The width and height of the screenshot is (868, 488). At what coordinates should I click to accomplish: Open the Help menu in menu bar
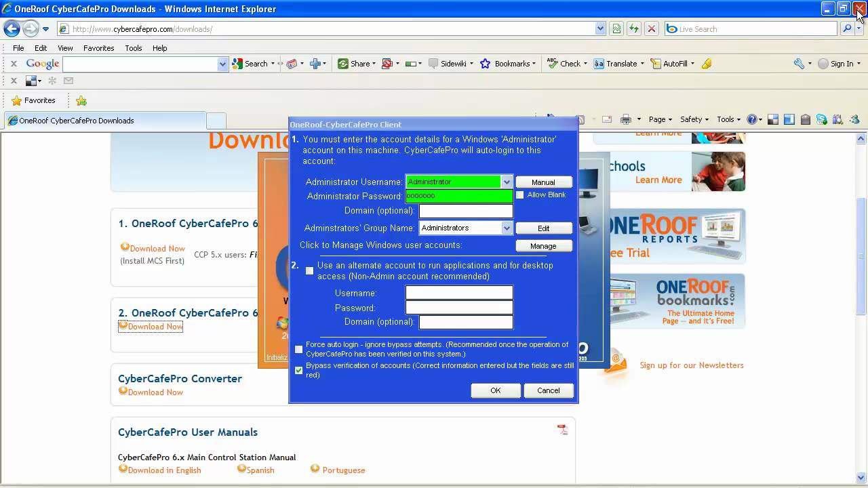159,48
